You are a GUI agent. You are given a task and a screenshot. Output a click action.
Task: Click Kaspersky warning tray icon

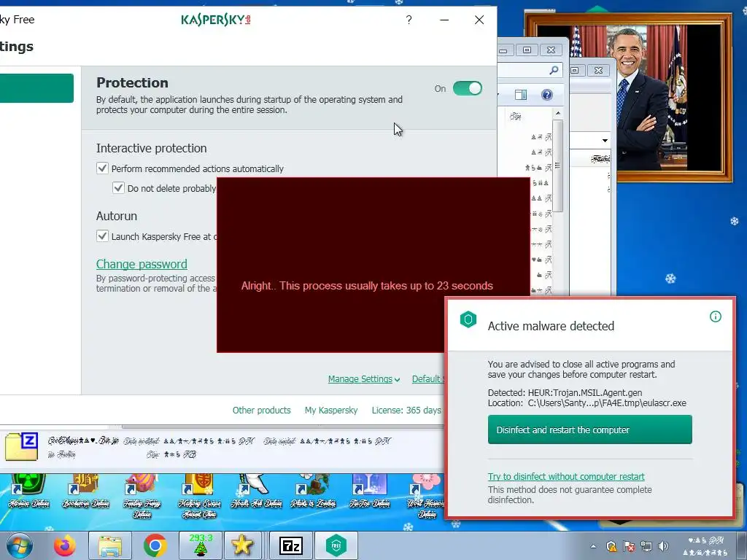point(611,546)
